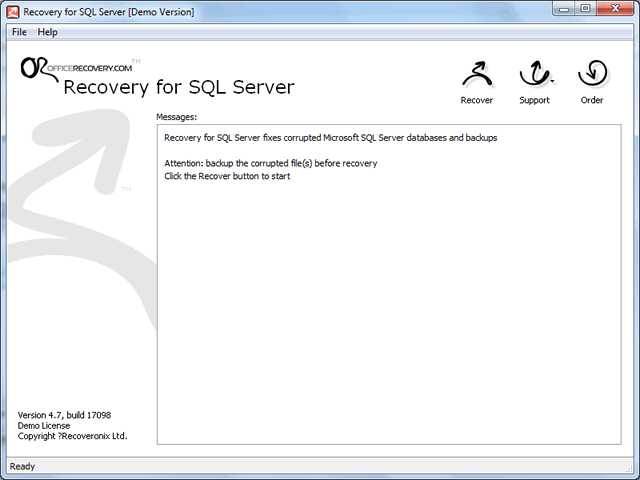Close the Recovery for SQL Server window
Screen dimensions: 640x480
[615, 9]
